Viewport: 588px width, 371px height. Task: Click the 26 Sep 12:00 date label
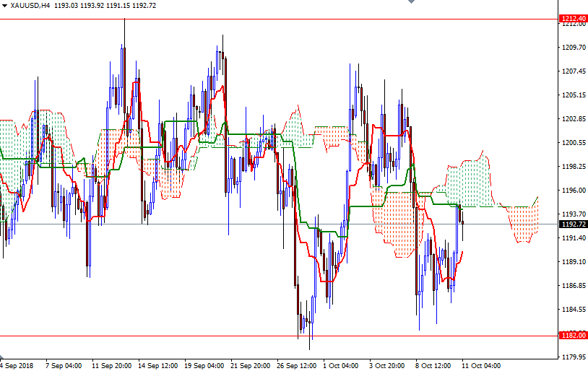point(298,365)
